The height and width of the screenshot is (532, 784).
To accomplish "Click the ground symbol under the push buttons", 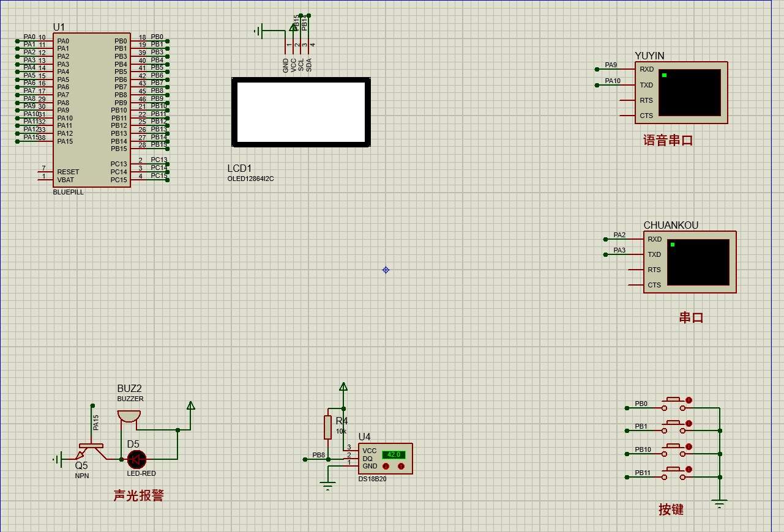I will pyautogui.click(x=720, y=504).
